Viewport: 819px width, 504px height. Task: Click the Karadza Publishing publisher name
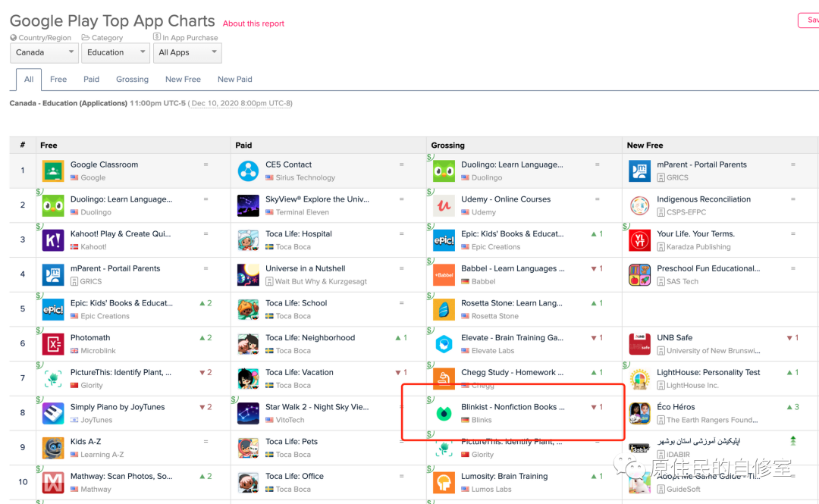(699, 247)
